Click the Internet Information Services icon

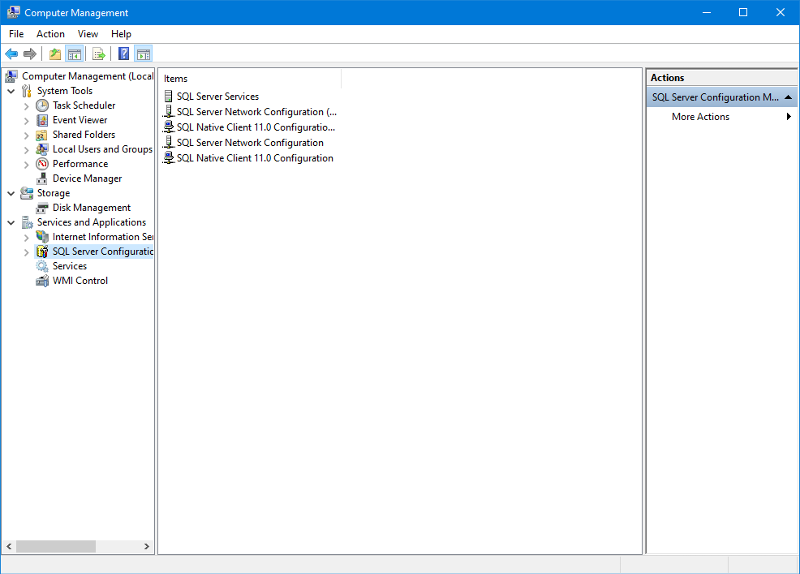(x=42, y=237)
